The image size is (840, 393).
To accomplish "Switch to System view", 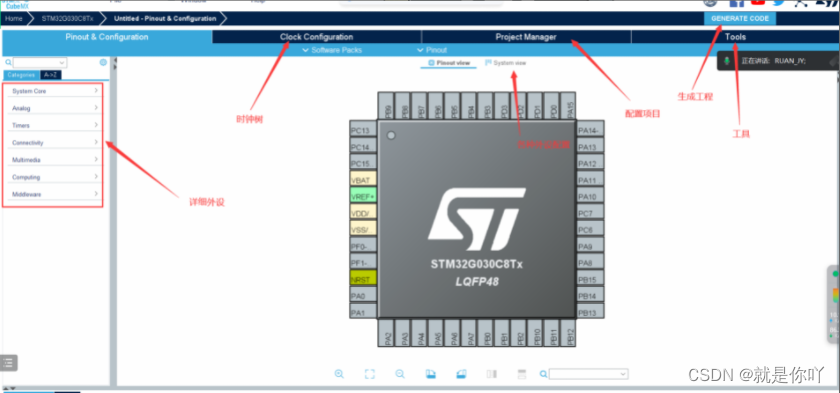I will pos(505,63).
